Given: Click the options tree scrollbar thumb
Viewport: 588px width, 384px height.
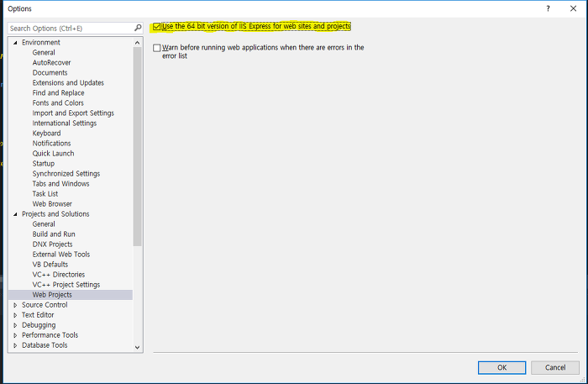Looking at the screenshot, I should (x=137, y=146).
